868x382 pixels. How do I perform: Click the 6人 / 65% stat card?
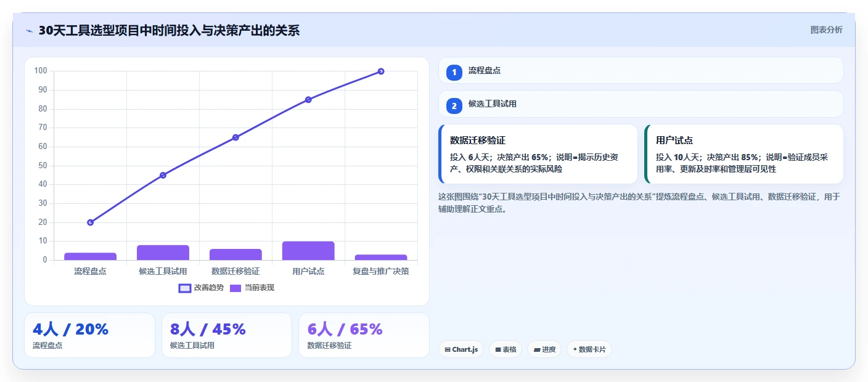364,335
